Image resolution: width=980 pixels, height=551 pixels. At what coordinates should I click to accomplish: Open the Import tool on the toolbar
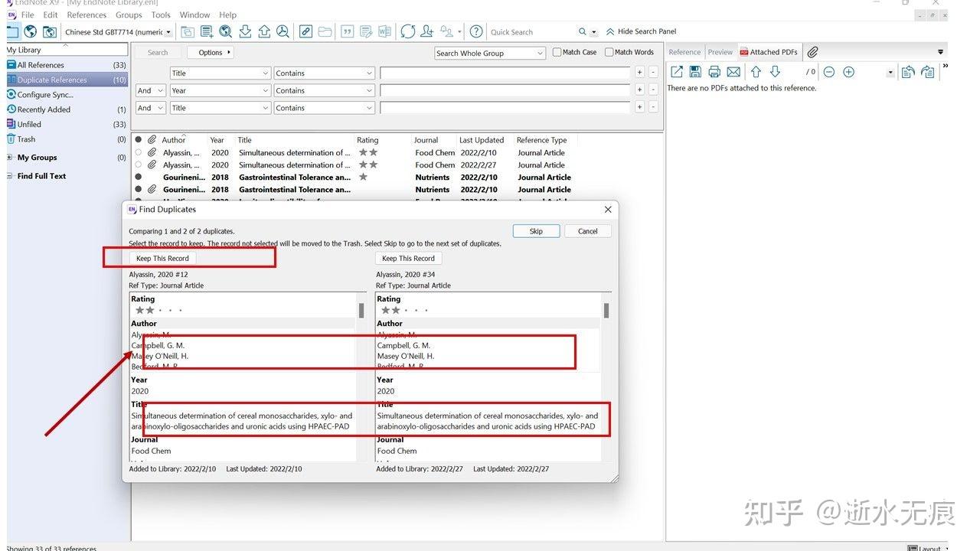point(245,31)
